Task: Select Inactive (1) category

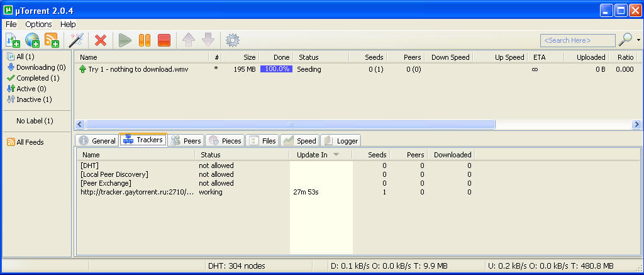Action: [x=30, y=99]
